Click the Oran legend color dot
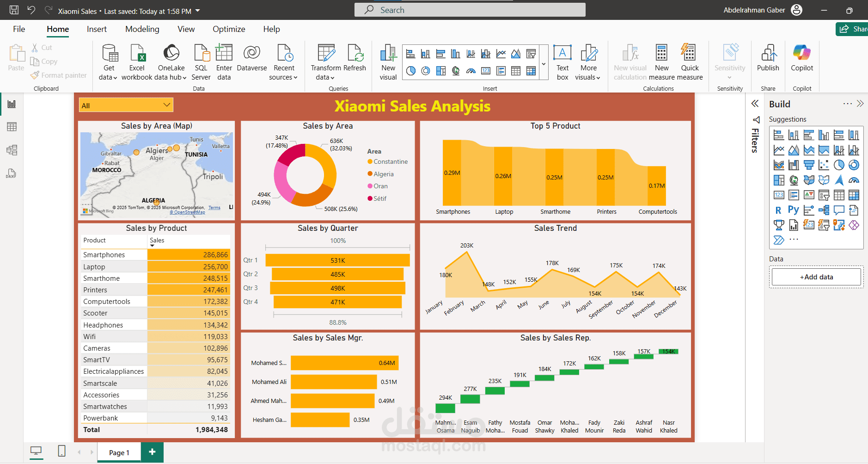This screenshot has height=464, width=868. 370,186
